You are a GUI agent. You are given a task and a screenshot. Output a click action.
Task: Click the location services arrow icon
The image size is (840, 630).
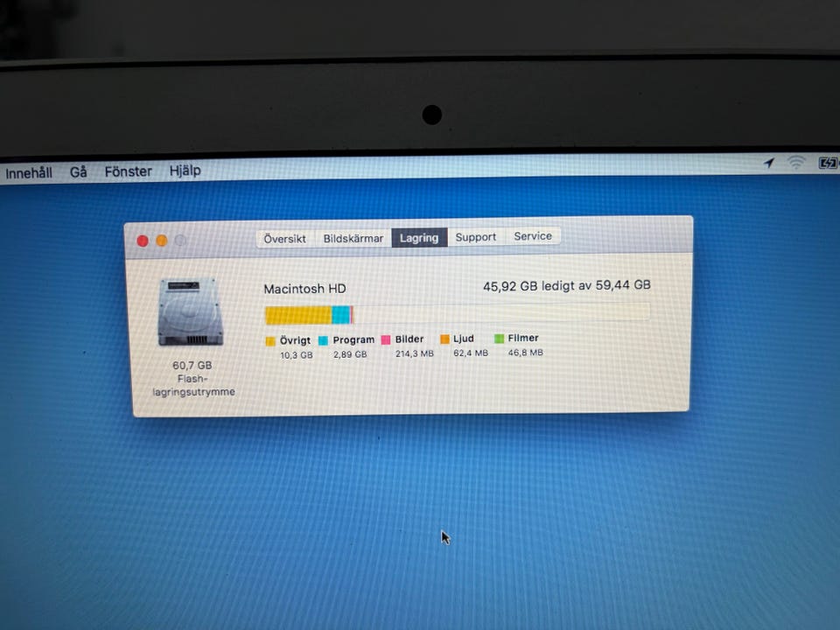[769, 163]
